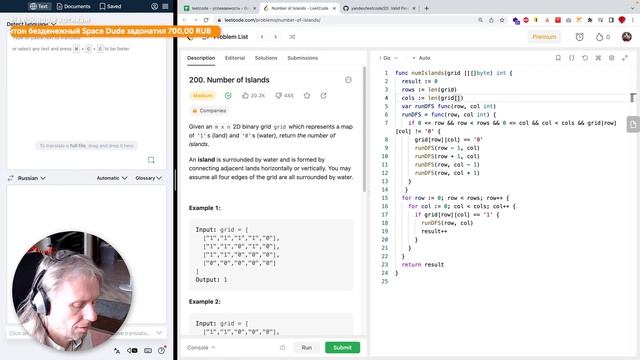This screenshot has width=640, height=360.
Task: Click the format code braces icon
Action: click(x=571, y=58)
